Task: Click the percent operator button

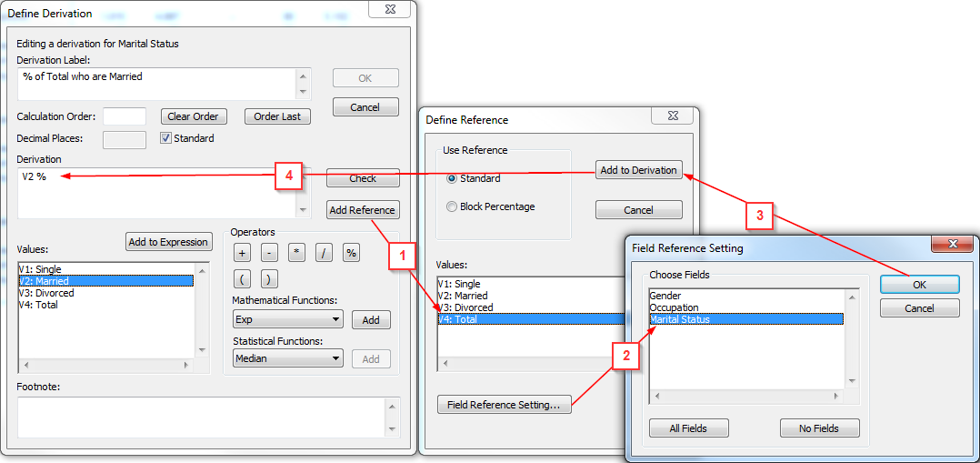Action: 351,254
